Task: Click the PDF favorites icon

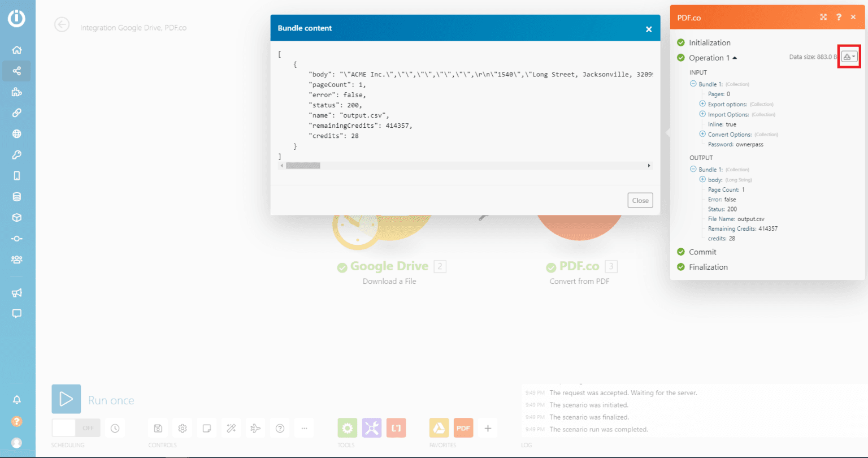Action: coord(463,428)
